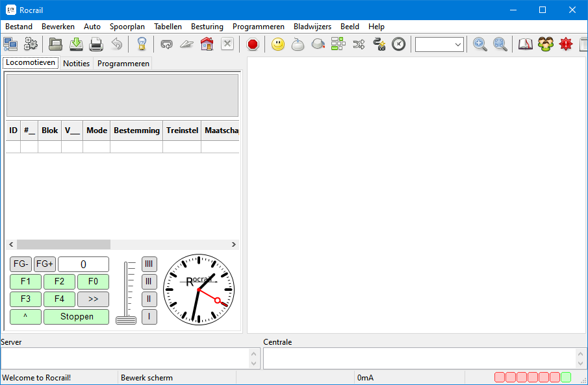Viewport: 588px width, 385px height.
Task: Click the red emergency stop icon
Action: pyautogui.click(x=253, y=44)
